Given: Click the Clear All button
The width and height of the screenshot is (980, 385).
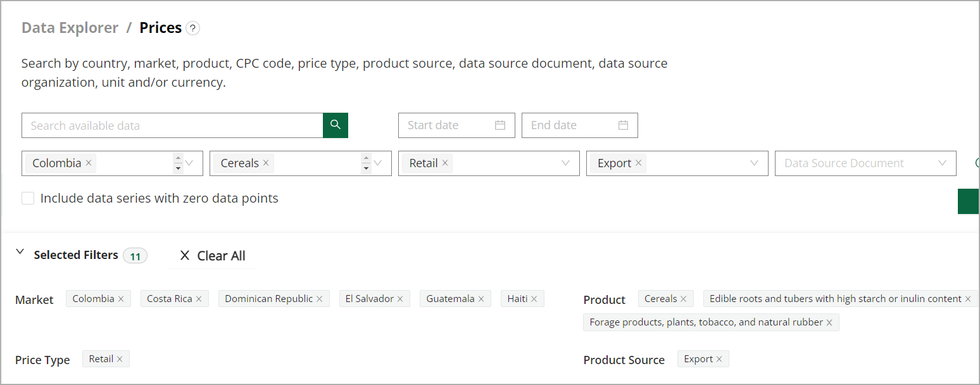Looking at the screenshot, I should (x=213, y=256).
